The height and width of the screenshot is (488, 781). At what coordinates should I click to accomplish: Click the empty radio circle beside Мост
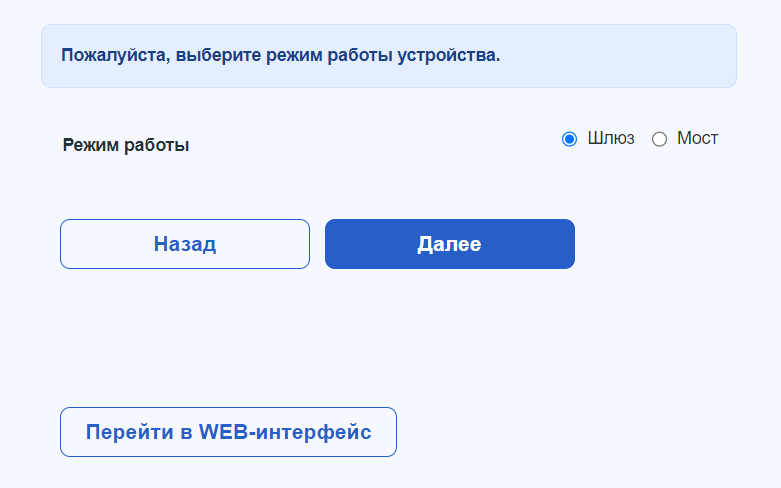pos(659,139)
